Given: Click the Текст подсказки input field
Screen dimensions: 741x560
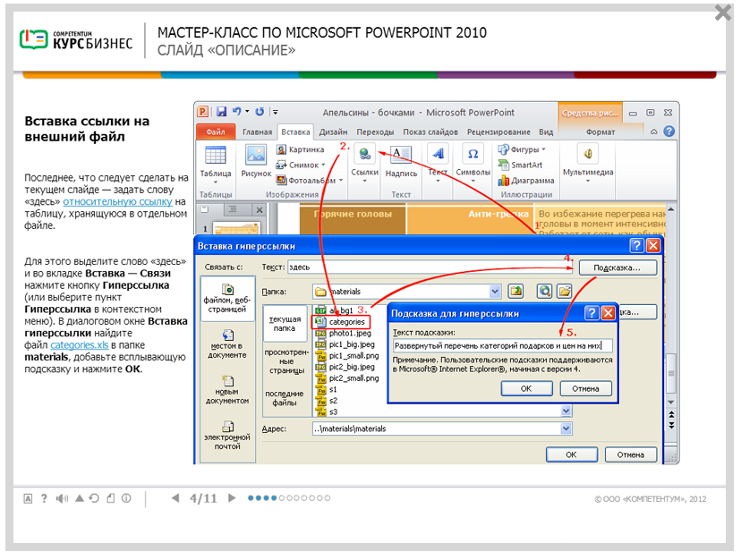Looking at the screenshot, I should (502, 345).
